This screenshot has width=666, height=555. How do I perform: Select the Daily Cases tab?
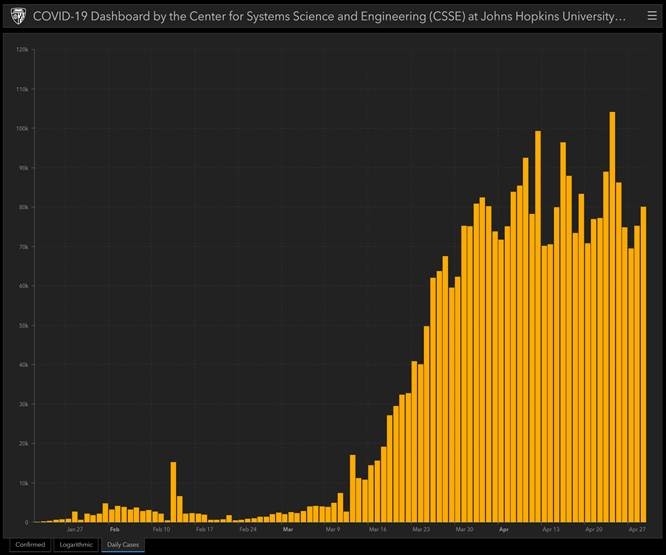122,545
